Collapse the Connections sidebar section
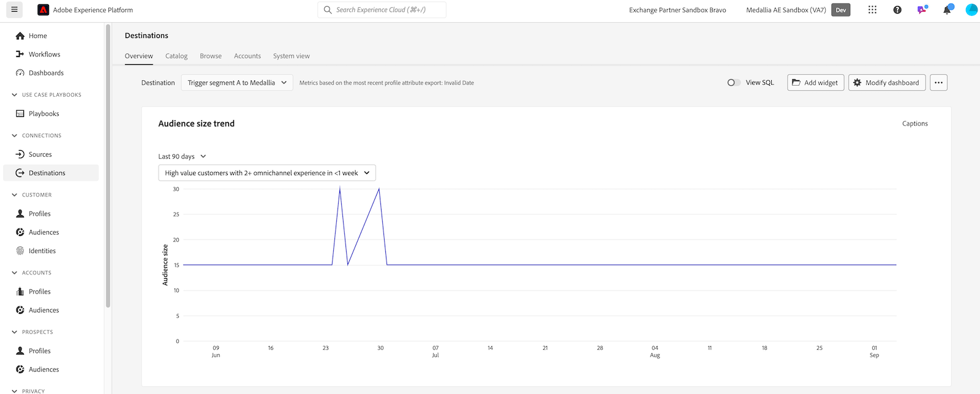The image size is (980, 394). point(15,135)
